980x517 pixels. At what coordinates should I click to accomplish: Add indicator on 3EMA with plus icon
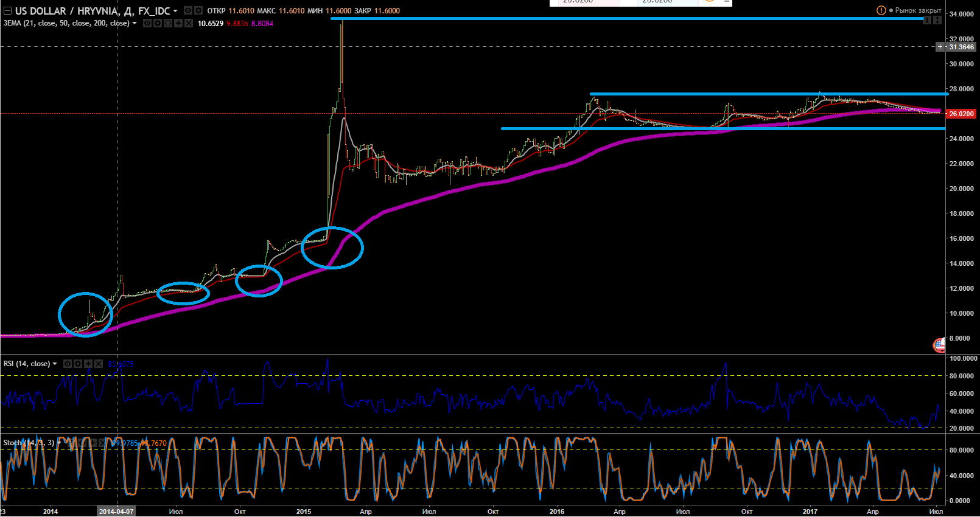178,23
